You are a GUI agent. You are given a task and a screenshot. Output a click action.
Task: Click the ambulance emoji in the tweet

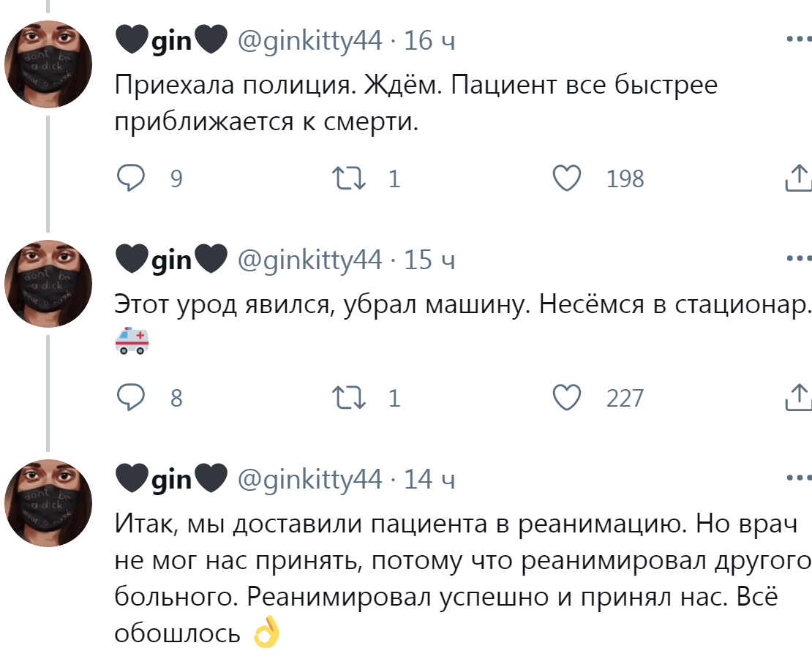tap(132, 341)
